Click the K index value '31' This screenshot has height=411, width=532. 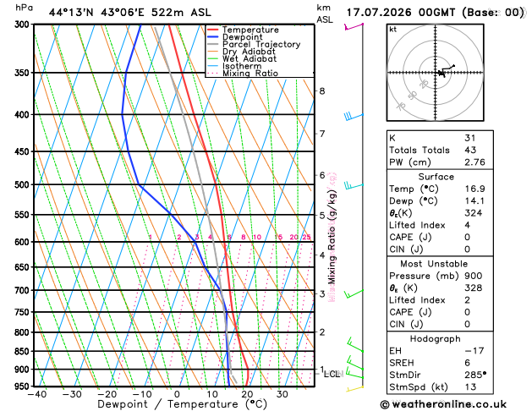click(x=470, y=138)
